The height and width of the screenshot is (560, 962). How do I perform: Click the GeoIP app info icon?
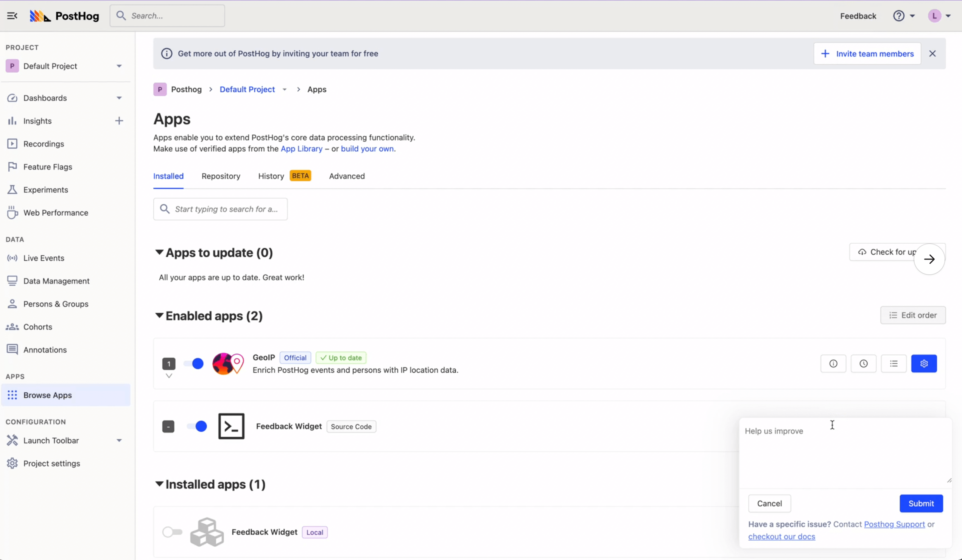coord(833,363)
